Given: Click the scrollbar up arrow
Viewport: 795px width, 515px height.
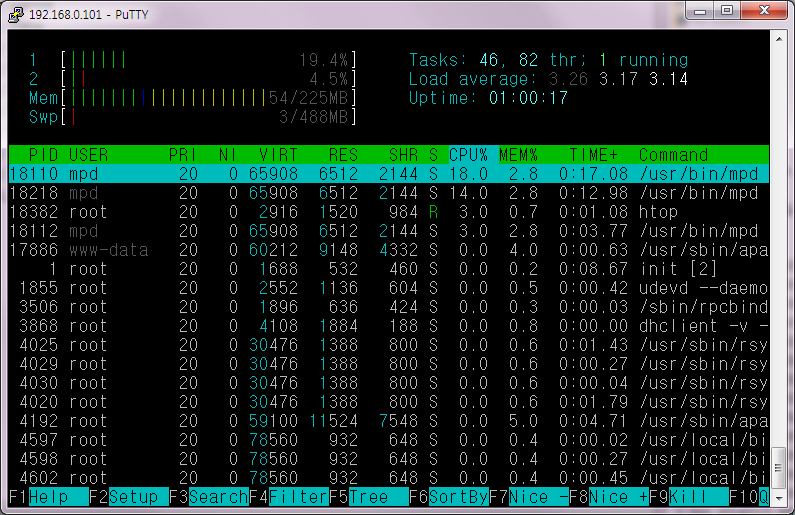Looking at the screenshot, I should [x=778, y=39].
